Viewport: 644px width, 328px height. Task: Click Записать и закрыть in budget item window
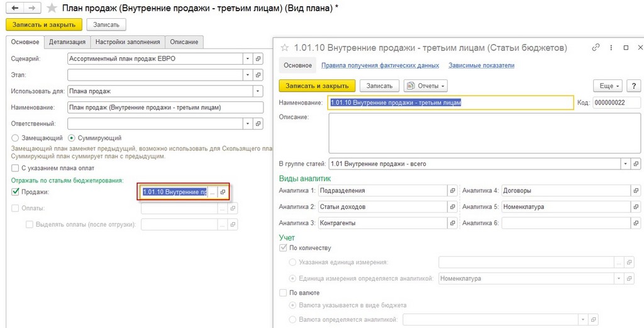click(x=317, y=86)
